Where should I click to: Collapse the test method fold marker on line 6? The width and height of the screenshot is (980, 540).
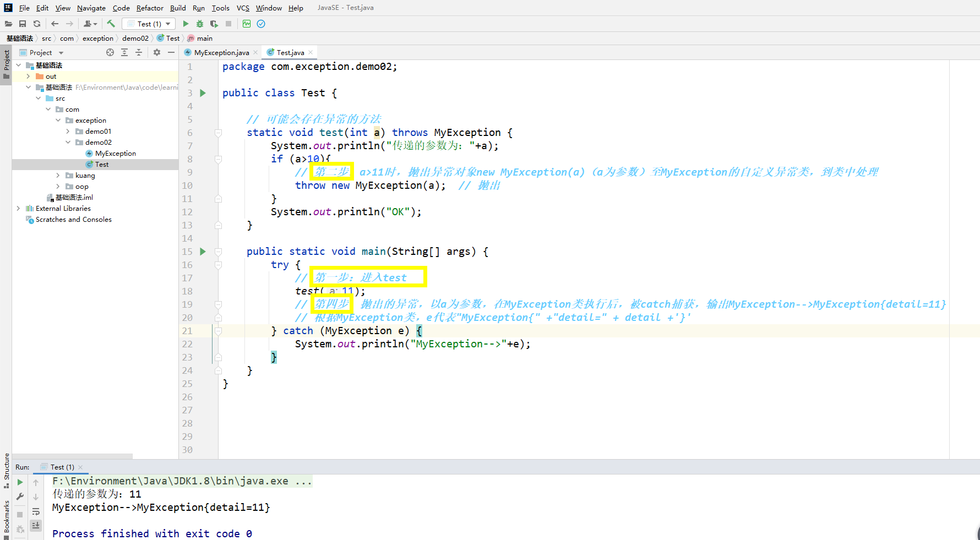(218, 133)
